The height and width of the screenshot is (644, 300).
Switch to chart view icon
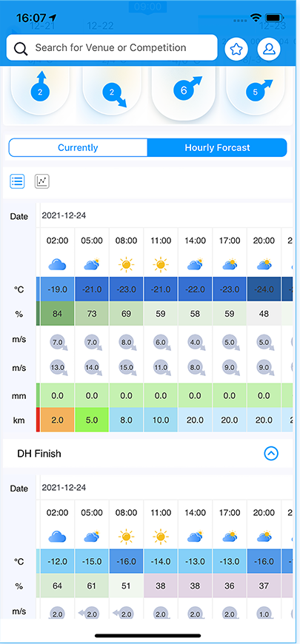42,181
